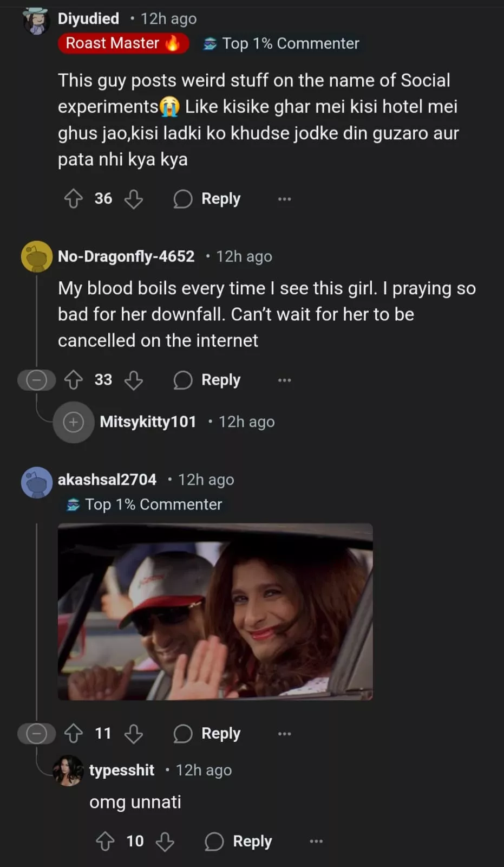
Task: Open more options for Diyudied's comment
Action: (284, 199)
